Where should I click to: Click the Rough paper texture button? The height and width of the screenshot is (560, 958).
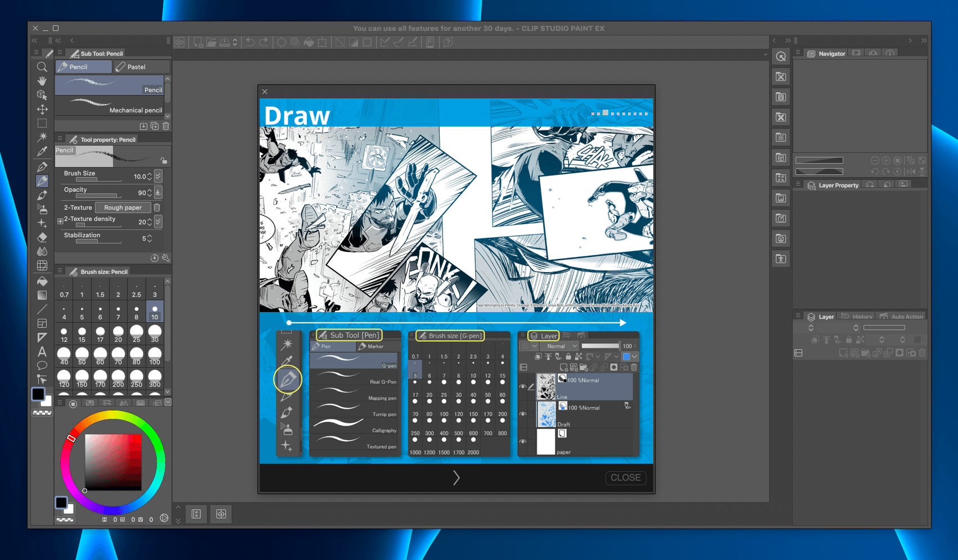coord(123,207)
